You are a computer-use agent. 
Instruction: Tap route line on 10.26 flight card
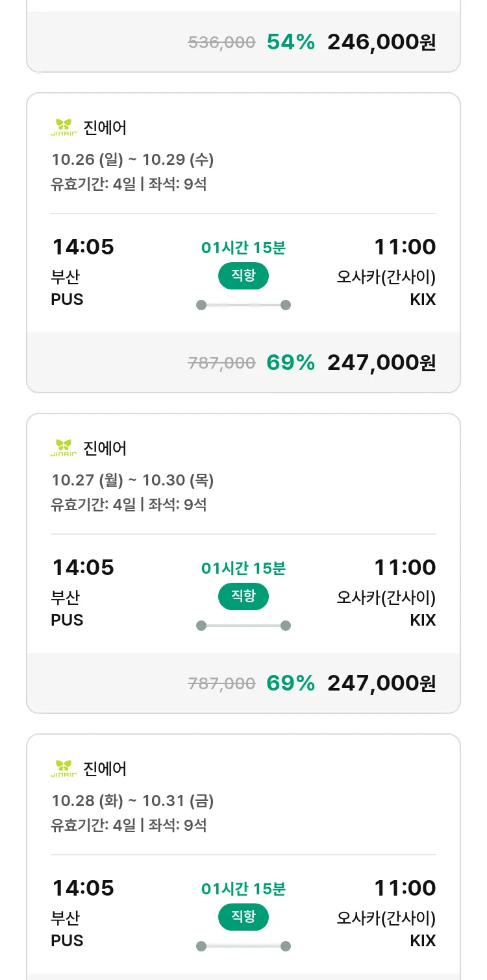coord(243,305)
